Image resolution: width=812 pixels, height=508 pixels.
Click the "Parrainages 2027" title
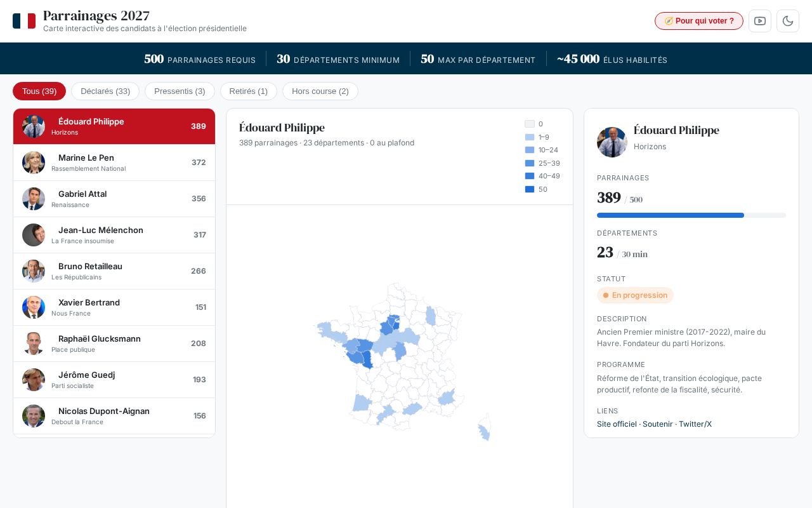(x=96, y=16)
